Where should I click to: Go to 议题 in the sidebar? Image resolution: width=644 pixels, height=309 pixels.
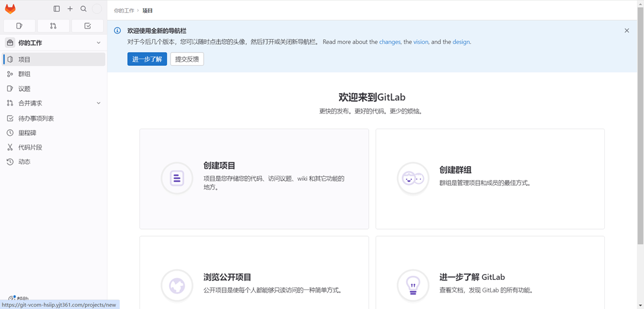[x=54, y=88]
